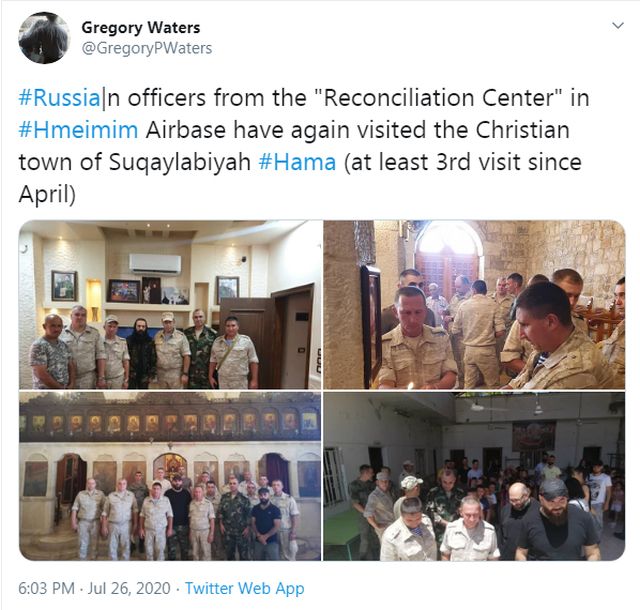640x610 pixels.
Task: Click the Gregory Waters display name
Action: coord(141,28)
